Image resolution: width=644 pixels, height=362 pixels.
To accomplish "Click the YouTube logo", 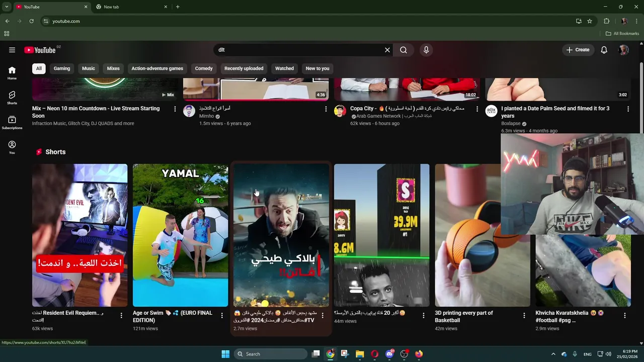I will [x=40, y=50].
